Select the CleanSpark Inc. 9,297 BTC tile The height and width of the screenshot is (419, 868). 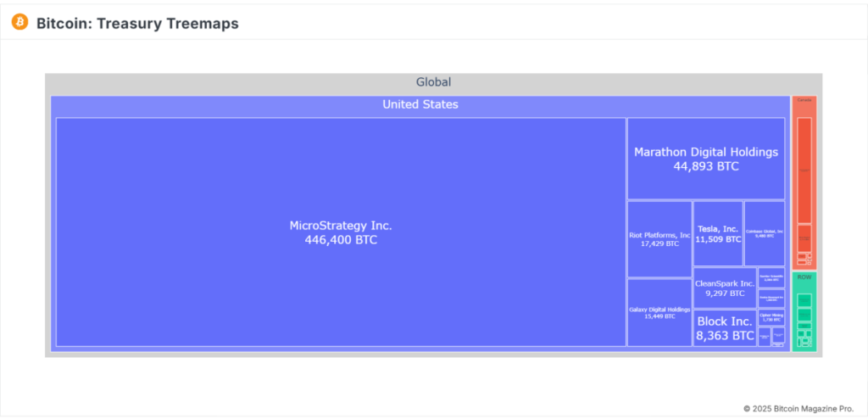(x=725, y=288)
